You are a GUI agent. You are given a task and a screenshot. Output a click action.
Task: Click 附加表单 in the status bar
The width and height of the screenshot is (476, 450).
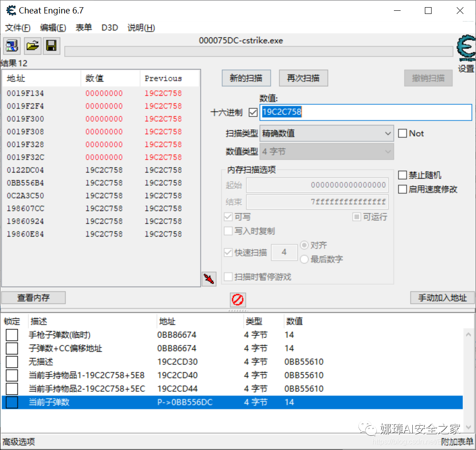pos(457,442)
